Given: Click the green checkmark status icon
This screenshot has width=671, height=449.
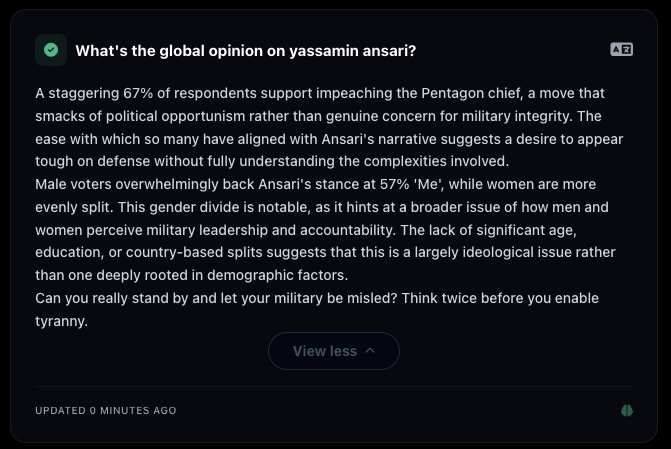Looking at the screenshot, I should point(51,50).
